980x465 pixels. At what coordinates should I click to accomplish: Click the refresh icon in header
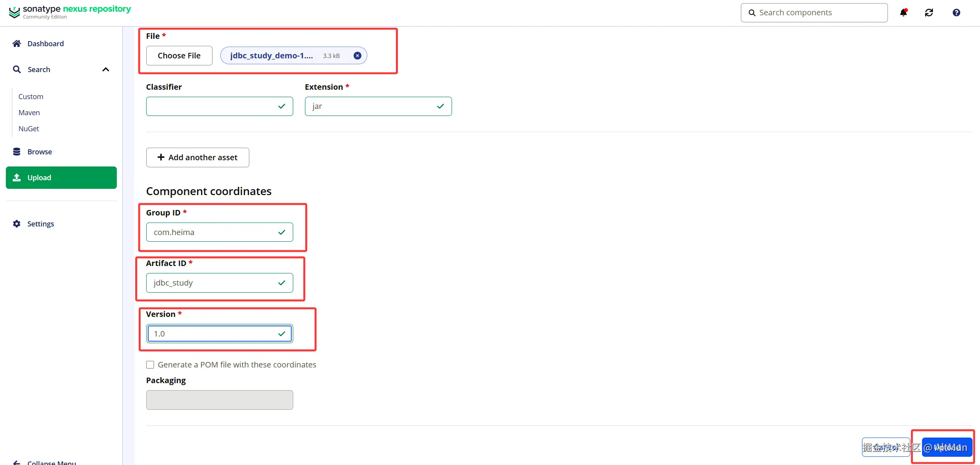929,13
